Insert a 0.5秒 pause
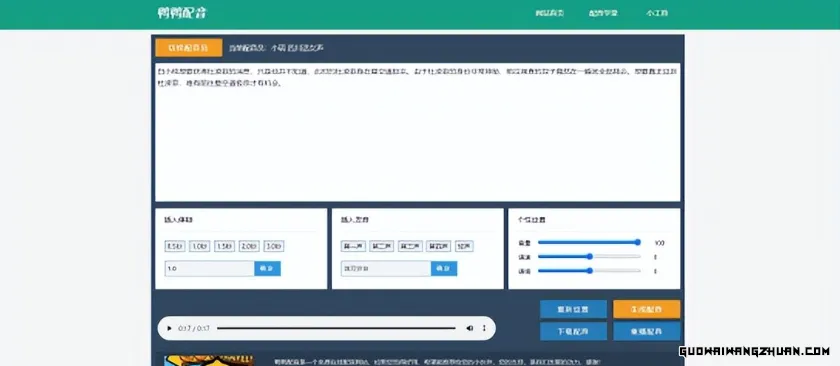The height and width of the screenshot is (366, 840). [175, 247]
